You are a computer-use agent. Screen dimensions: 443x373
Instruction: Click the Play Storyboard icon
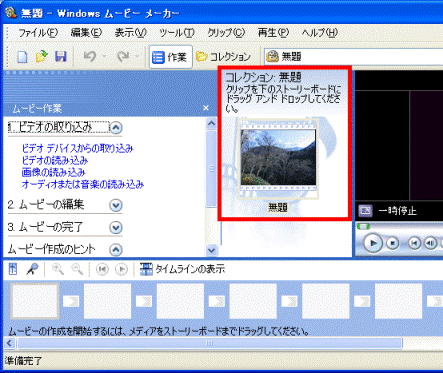click(x=122, y=269)
